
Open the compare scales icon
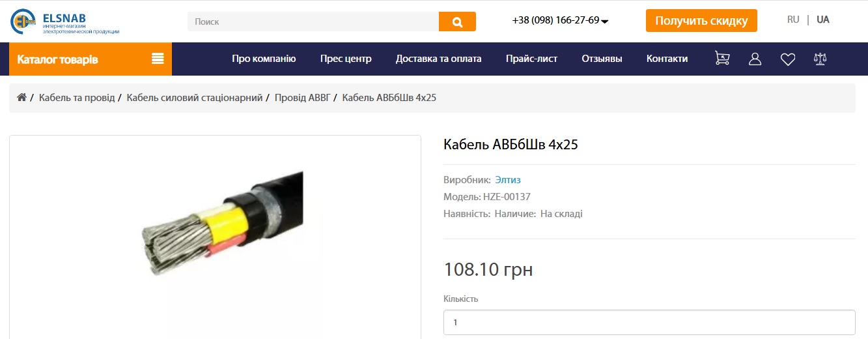(x=820, y=59)
